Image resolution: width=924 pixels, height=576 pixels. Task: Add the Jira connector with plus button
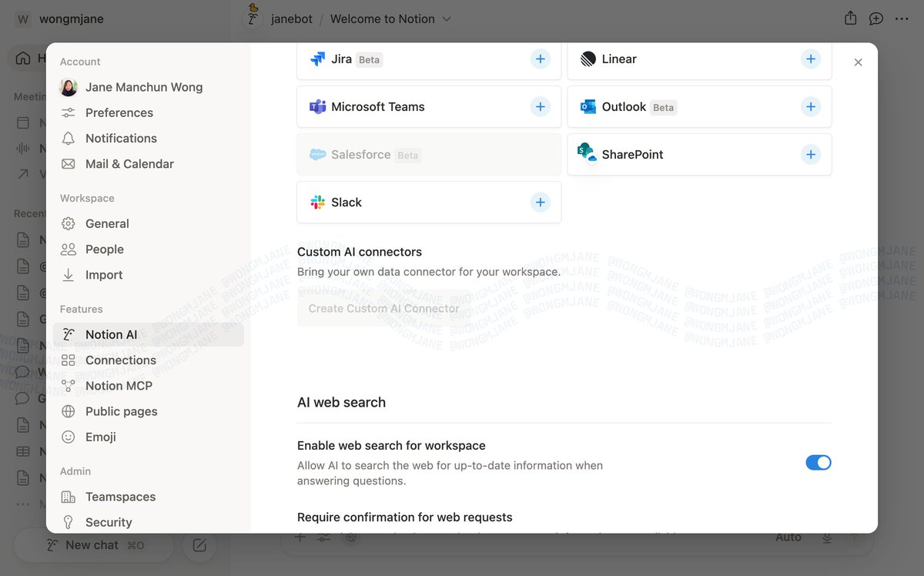541,59
